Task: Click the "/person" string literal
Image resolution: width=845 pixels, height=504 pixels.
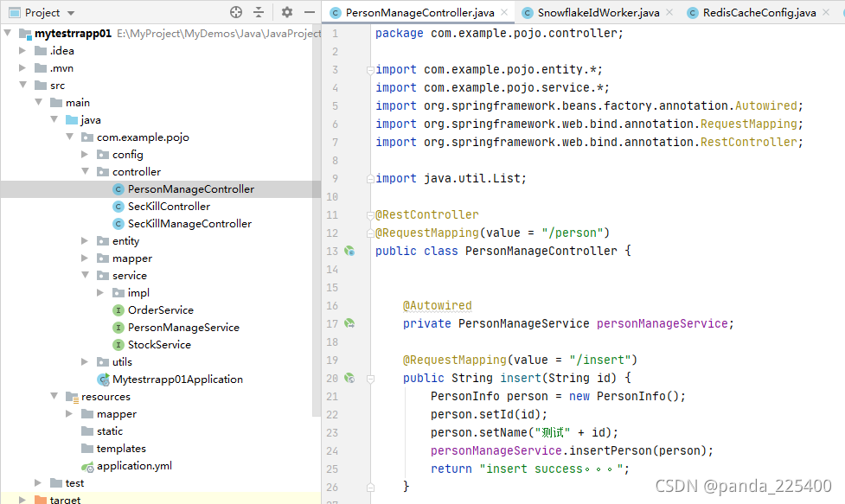Action: 572,233
